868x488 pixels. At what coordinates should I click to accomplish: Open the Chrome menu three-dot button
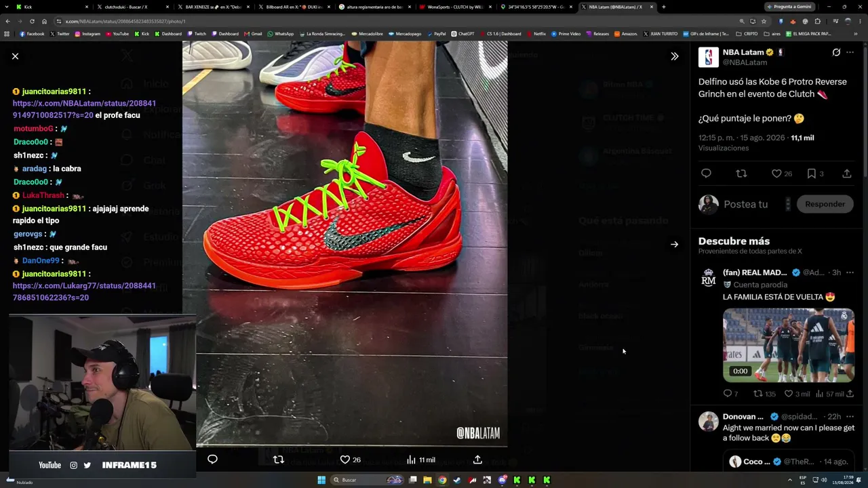(x=860, y=21)
